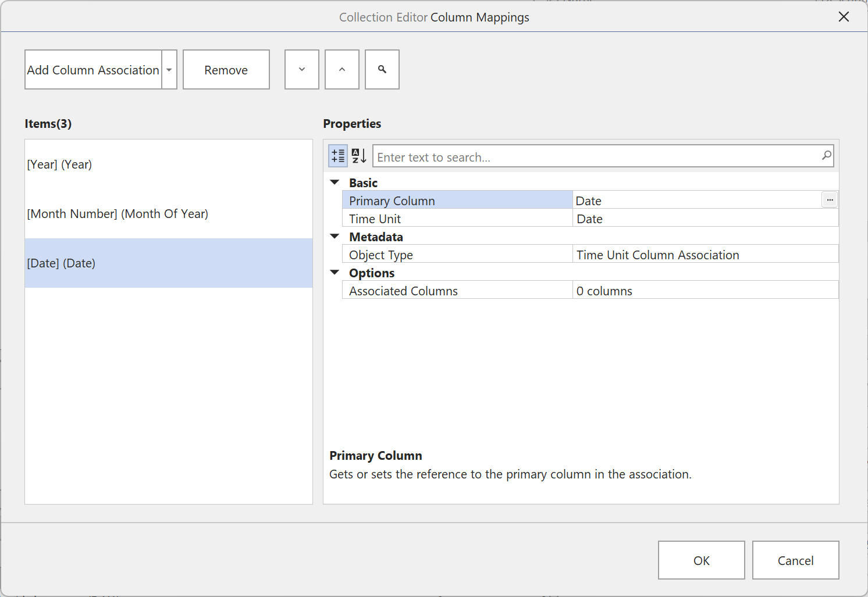Viewport: 868px width, 597px height.
Task: Dismiss the dialog via the X icon
Action: (x=844, y=17)
